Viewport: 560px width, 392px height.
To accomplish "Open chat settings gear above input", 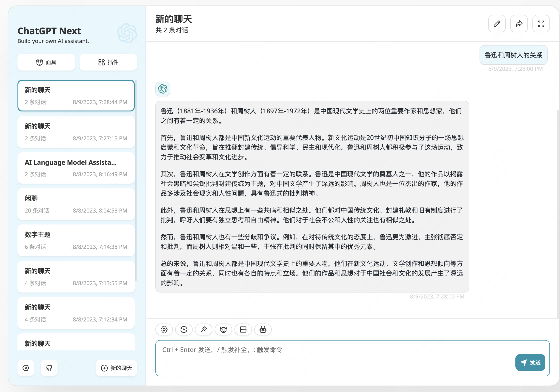I will 164,330.
